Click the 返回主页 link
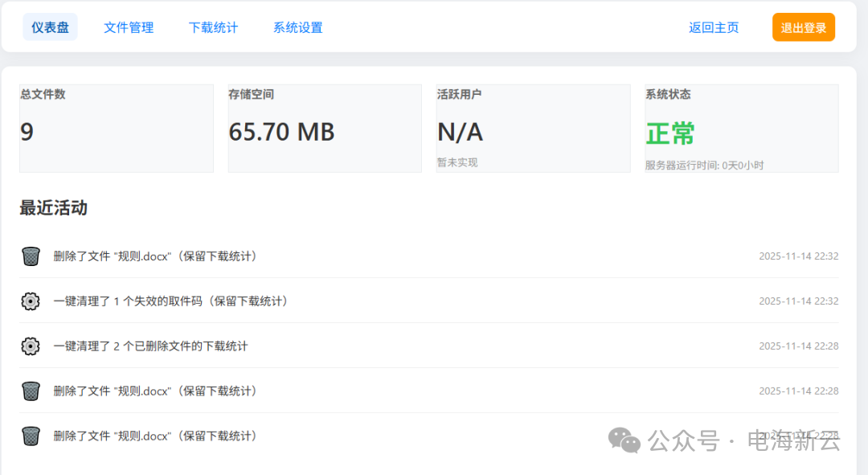The image size is (868, 475). 714,27
